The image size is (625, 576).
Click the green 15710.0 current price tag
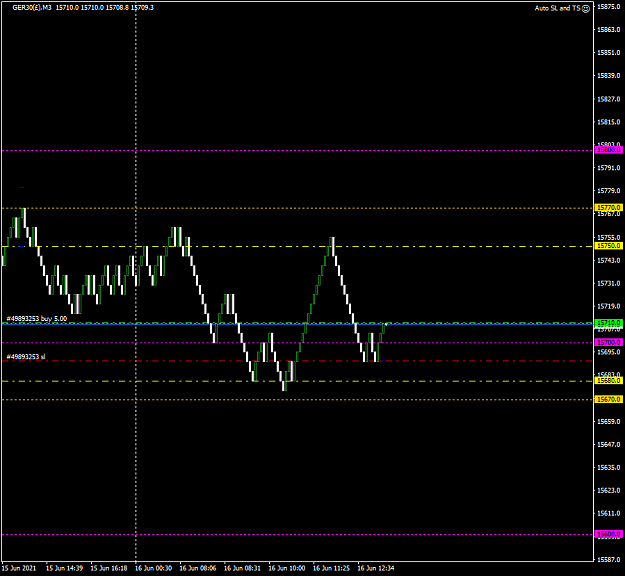pyautogui.click(x=608, y=322)
